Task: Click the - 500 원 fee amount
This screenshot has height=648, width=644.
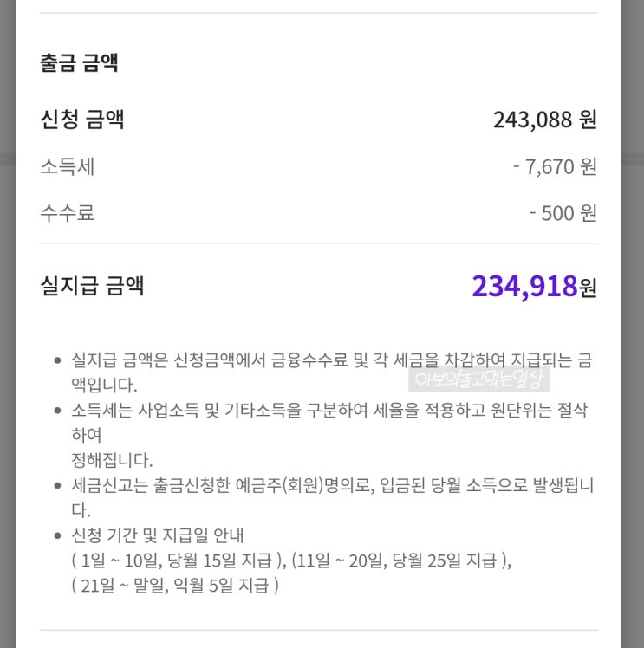Action: tap(563, 213)
